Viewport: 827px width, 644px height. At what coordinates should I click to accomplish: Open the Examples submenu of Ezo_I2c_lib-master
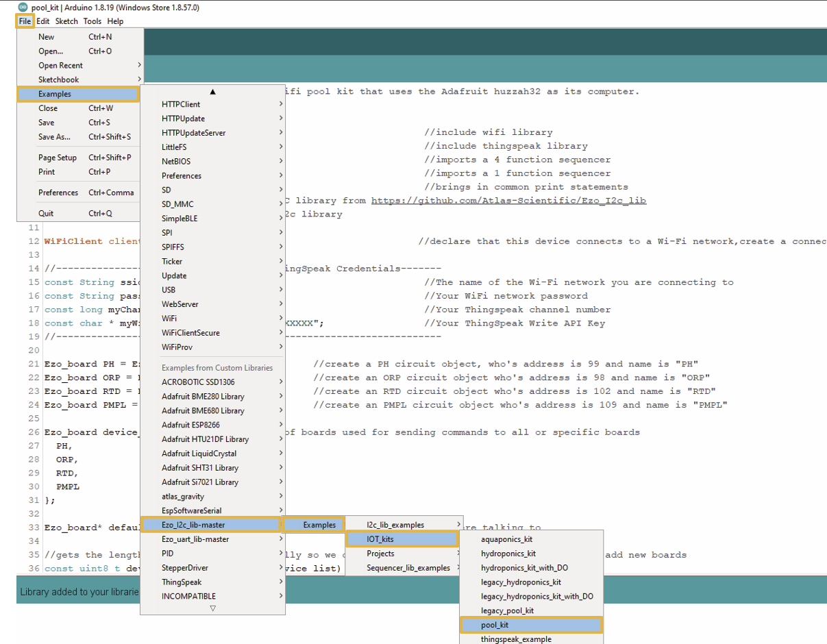(314, 525)
